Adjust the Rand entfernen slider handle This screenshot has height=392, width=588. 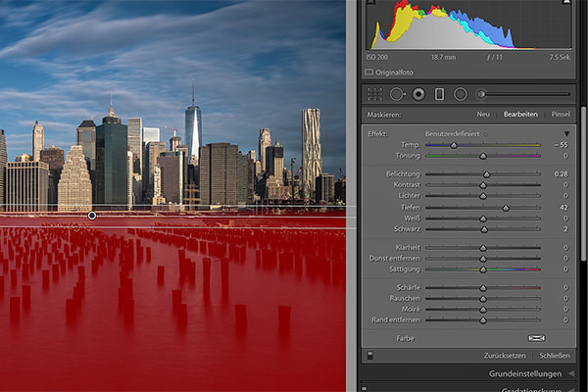483,320
